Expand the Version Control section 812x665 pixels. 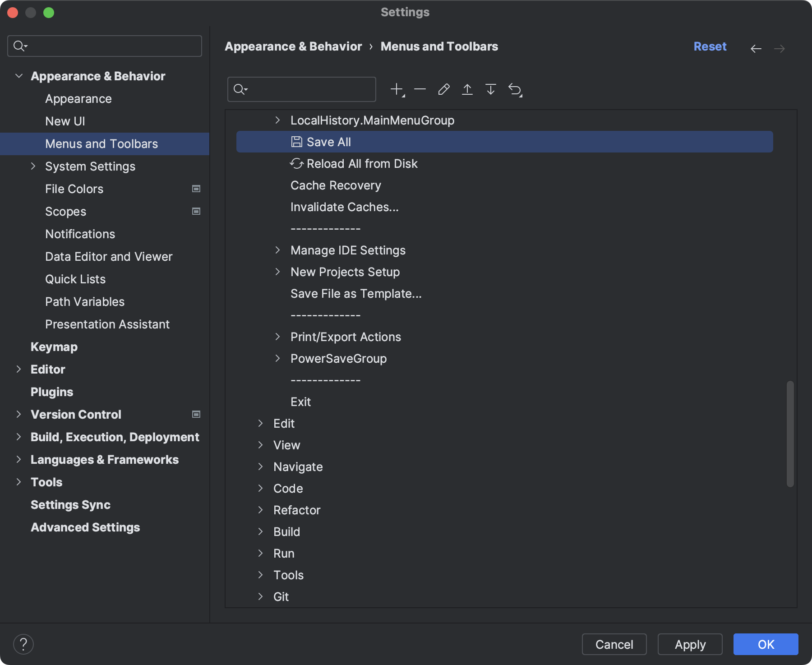[18, 414]
